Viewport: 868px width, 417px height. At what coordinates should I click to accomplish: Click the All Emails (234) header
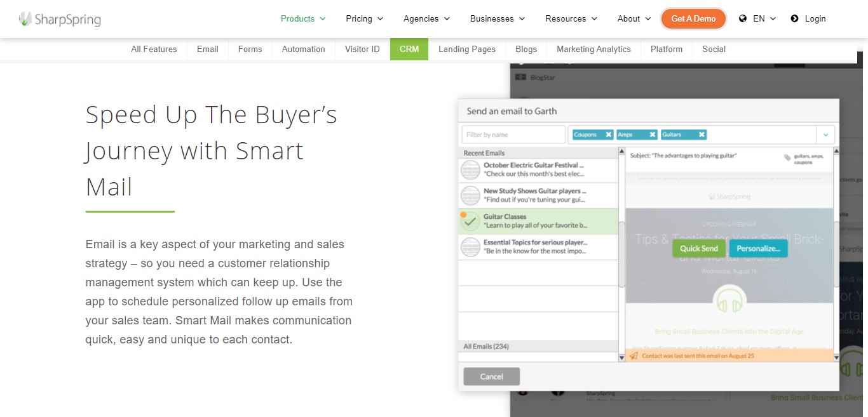(x=538, y=347)
